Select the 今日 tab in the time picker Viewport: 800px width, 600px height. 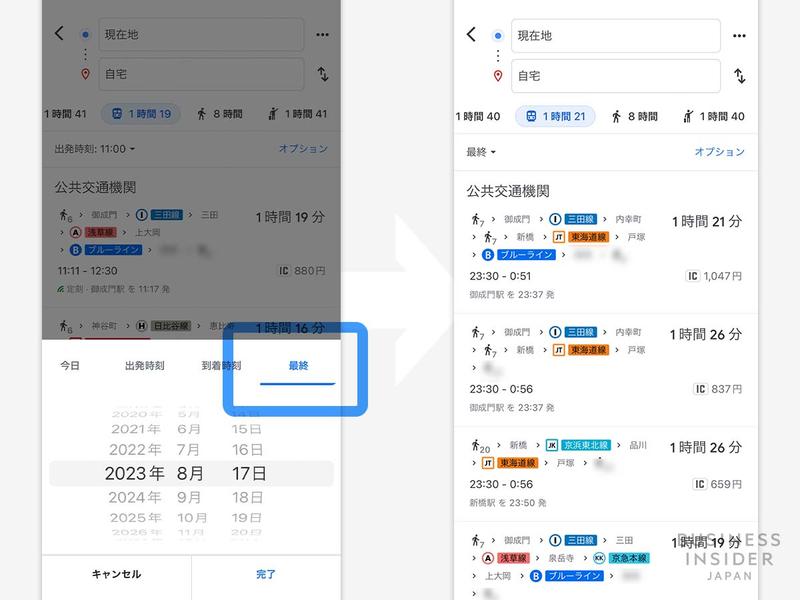pyautogui.click(x=70, y=365)
